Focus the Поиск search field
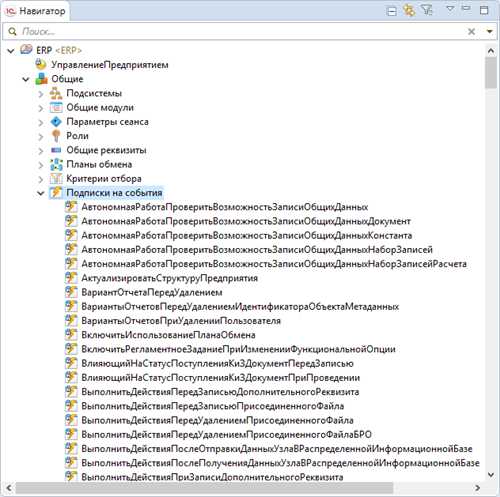Image resolution: width=500 pixels, height=497 pixels. coord(242,31)
